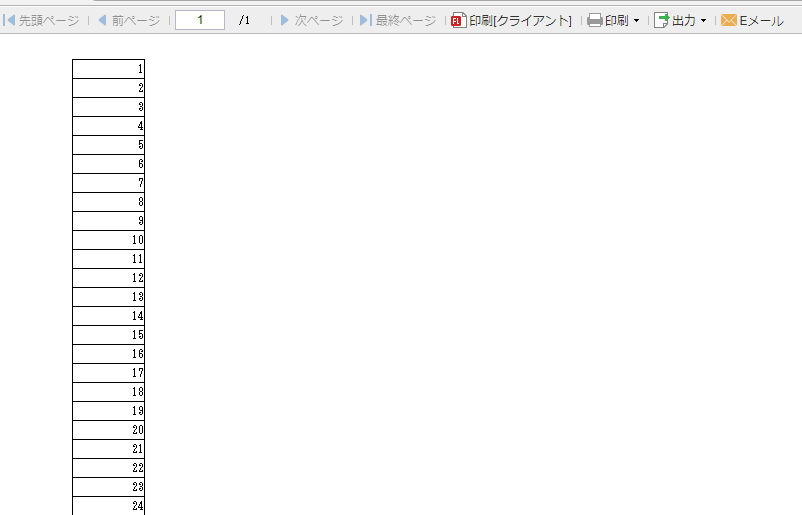
Task: Click the 印刷 label in toolbar
Action: point(616,21)
